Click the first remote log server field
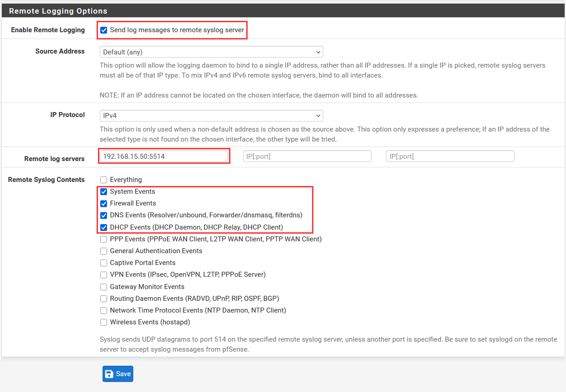This screenshot has width=566, height=392. pyautogui.click(x=164, y=156)
